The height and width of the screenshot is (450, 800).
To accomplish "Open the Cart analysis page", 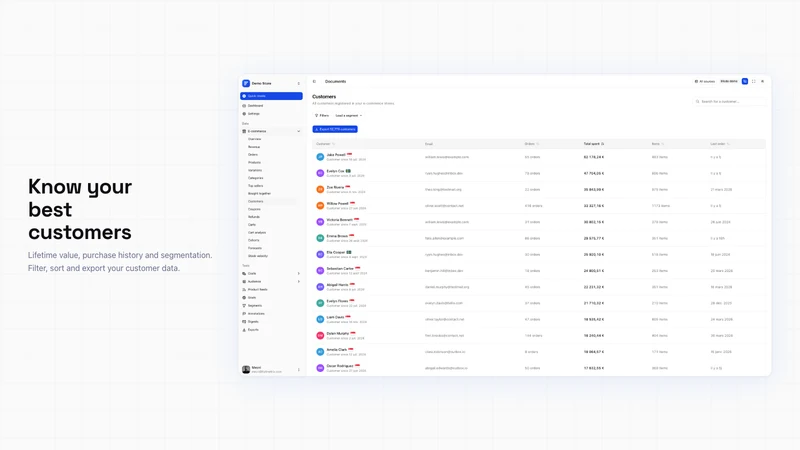I will point(257,233).
